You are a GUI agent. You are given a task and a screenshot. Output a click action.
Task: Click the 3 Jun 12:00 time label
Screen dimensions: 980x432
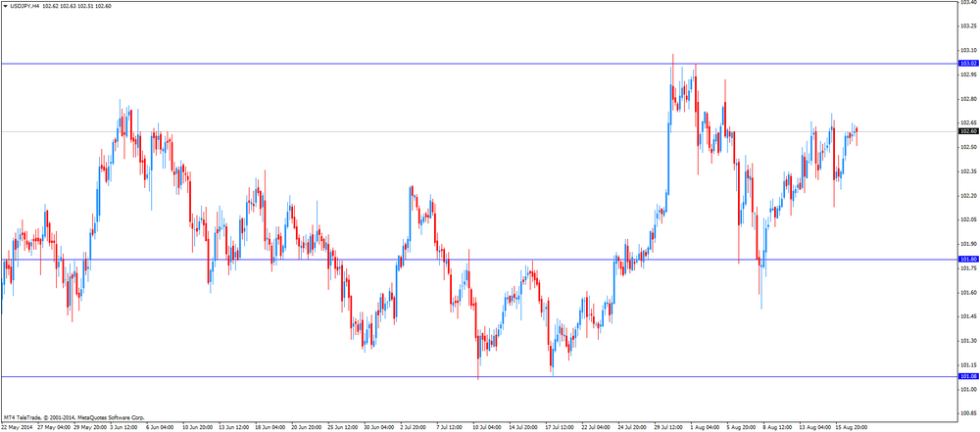click(x=124, y=428)
